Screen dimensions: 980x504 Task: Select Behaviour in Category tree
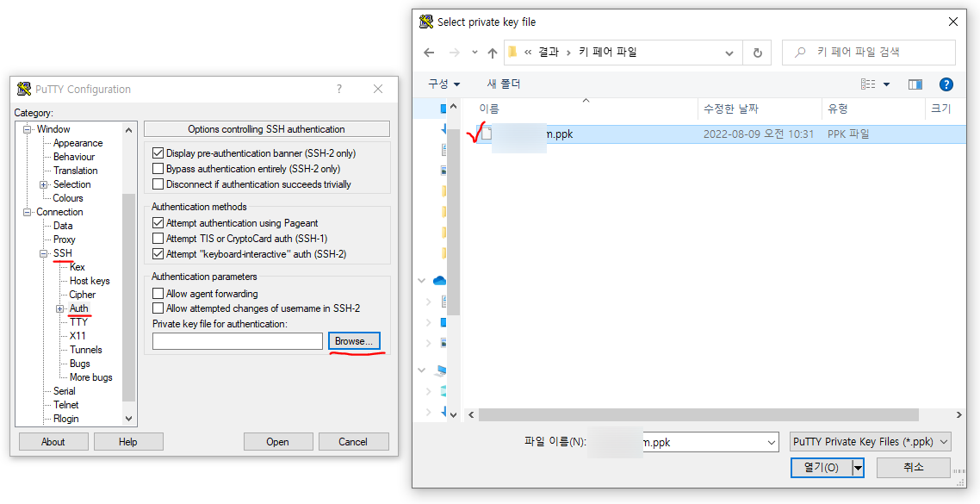coord(74,157)
